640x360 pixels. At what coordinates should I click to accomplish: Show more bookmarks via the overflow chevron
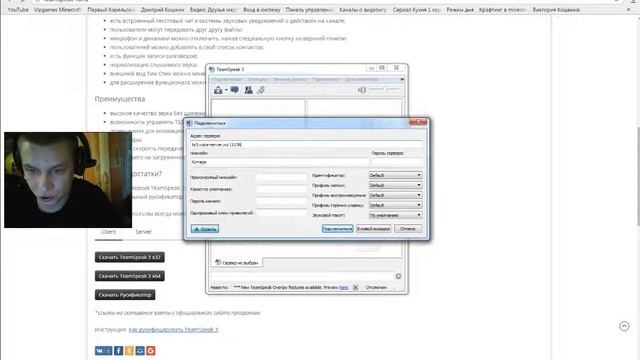pos(629,9)
